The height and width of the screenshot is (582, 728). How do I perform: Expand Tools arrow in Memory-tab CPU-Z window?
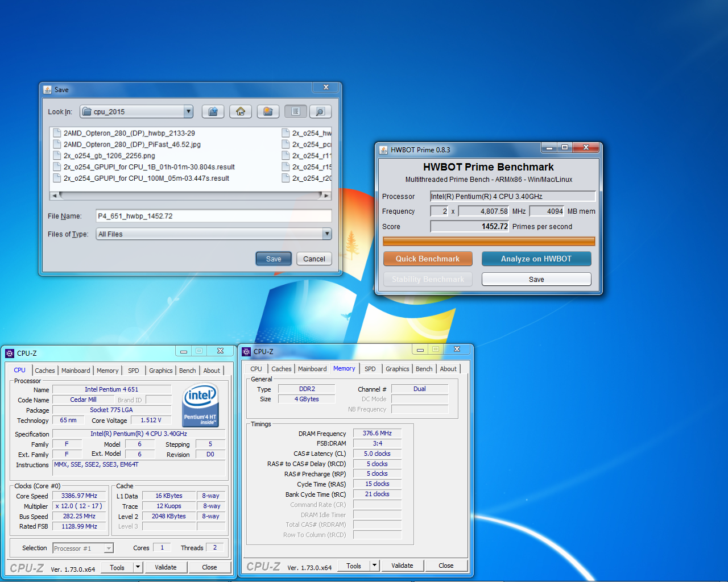coord(374,566)
